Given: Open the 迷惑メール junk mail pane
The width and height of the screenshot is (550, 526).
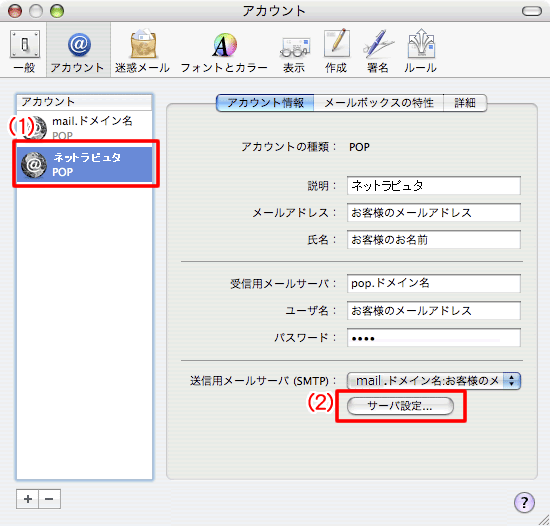Looking at the screenshot, I should coord(142,51).
